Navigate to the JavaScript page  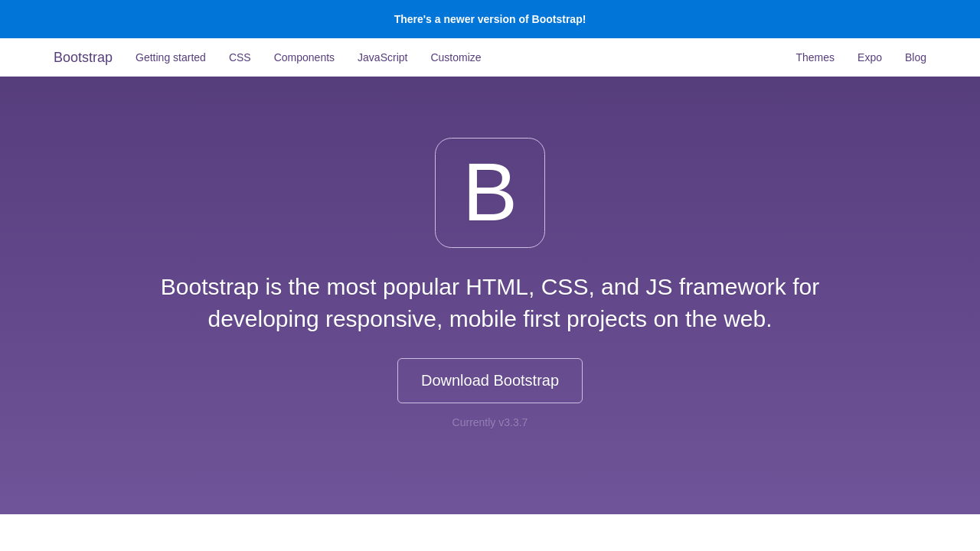pyautogui.click(x=382, y=57)
